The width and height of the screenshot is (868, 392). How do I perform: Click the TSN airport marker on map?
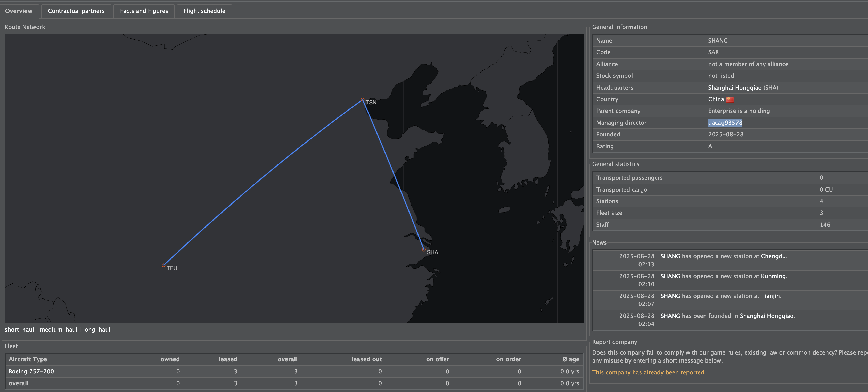click(x=362, y=100)
